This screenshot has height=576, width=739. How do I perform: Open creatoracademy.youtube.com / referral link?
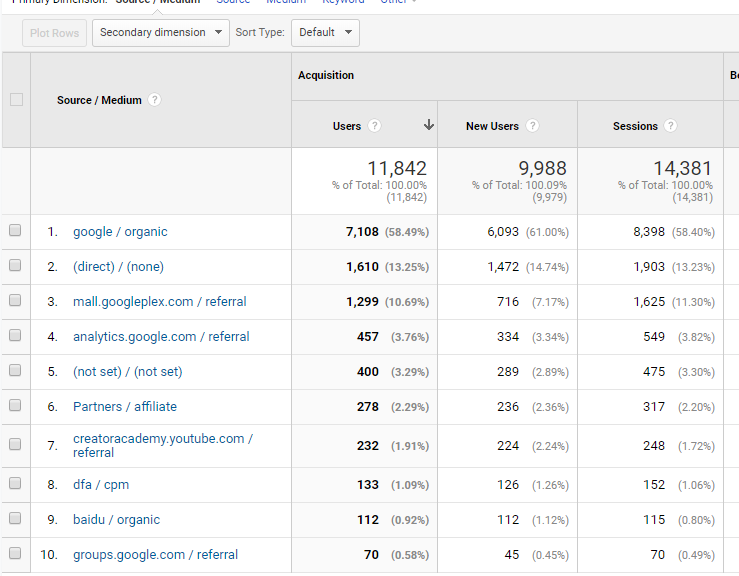(163, 445)
